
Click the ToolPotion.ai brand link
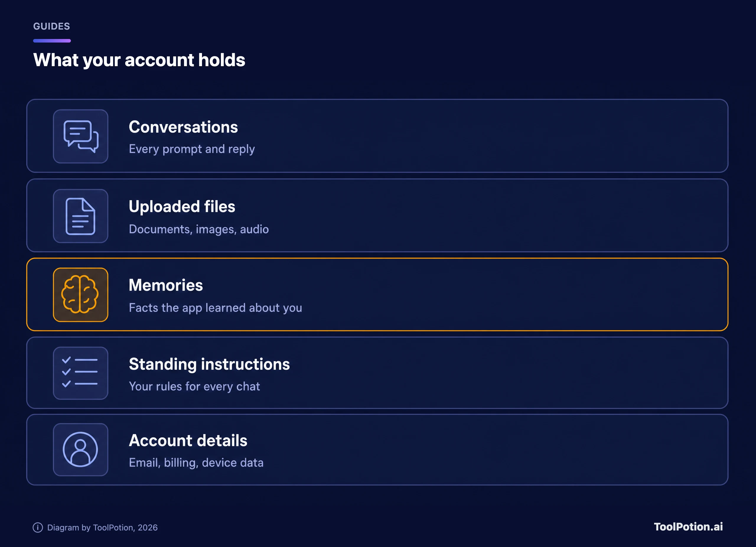pos(688,527)
